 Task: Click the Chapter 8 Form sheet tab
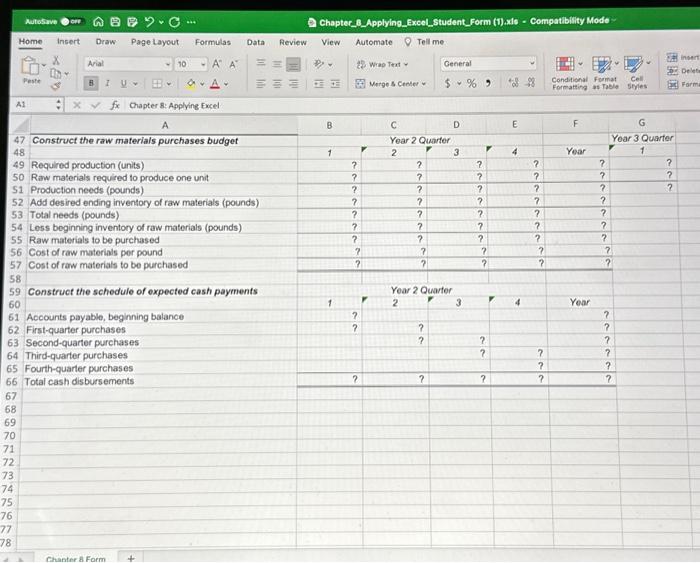75,559
